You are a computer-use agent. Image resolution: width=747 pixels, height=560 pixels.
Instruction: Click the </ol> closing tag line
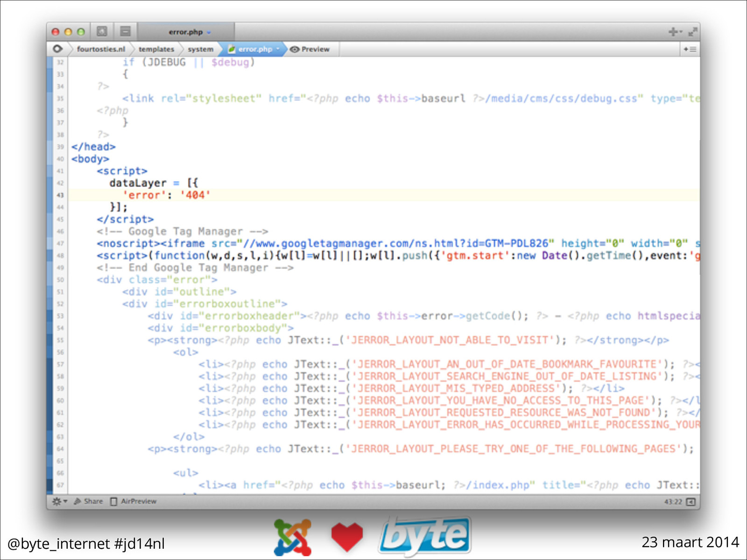(189, 437)
